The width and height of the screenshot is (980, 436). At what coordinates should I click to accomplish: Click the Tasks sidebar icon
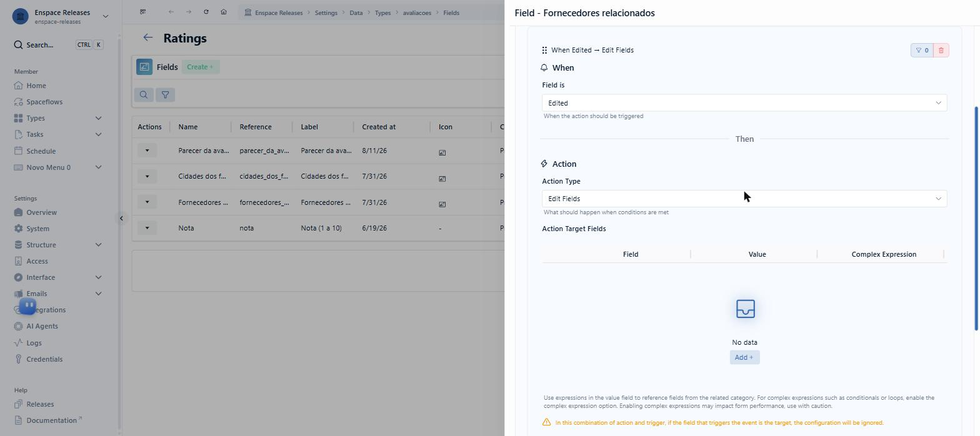18,134
